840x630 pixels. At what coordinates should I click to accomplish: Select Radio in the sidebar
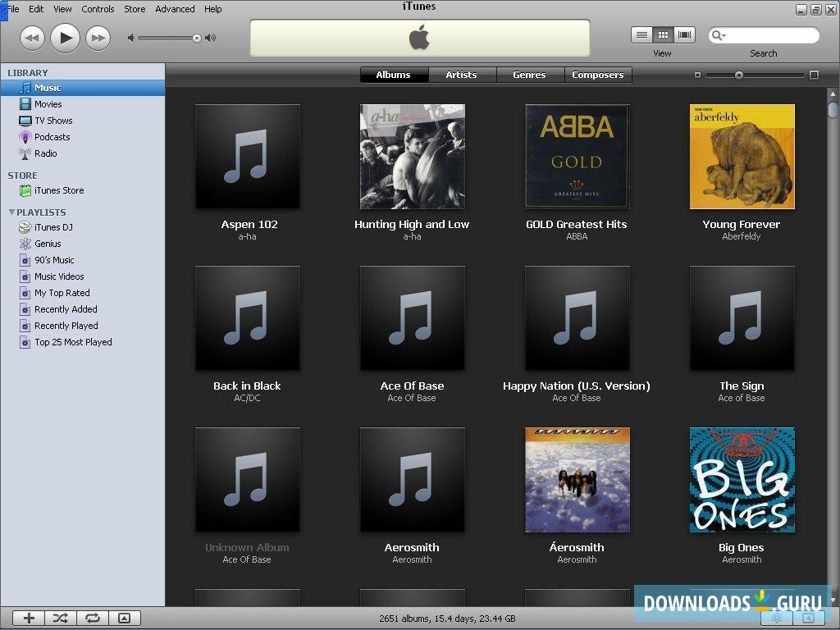point(83,153)
